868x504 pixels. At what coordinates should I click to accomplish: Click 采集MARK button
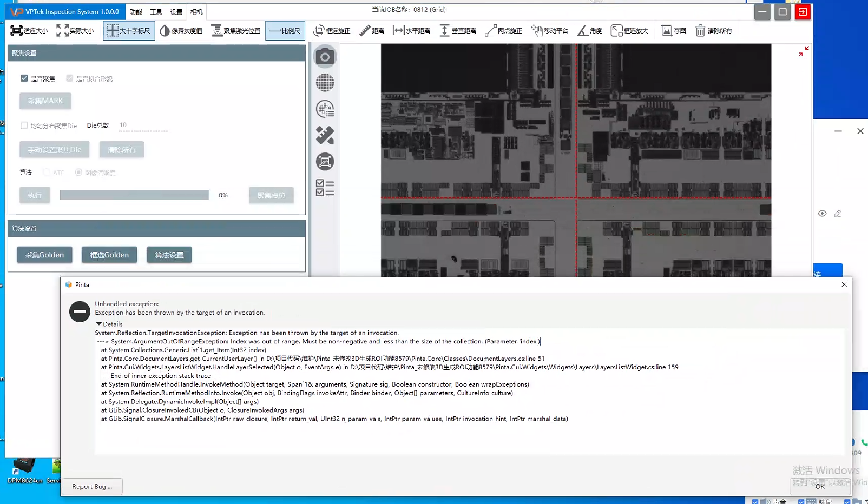click(45, 101)
